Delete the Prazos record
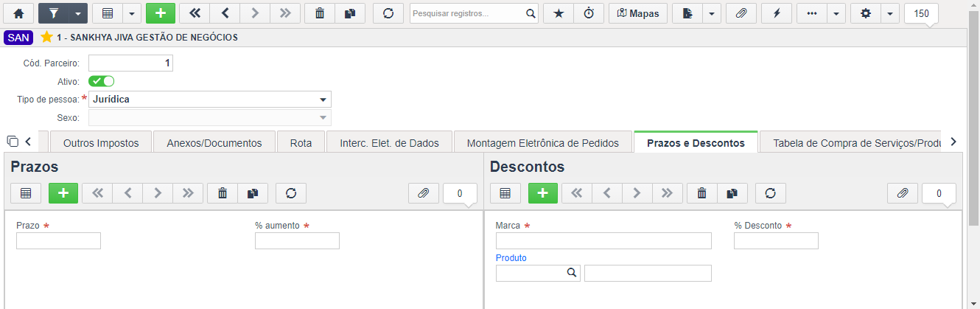980x309 pixels. tap(223, 193)
